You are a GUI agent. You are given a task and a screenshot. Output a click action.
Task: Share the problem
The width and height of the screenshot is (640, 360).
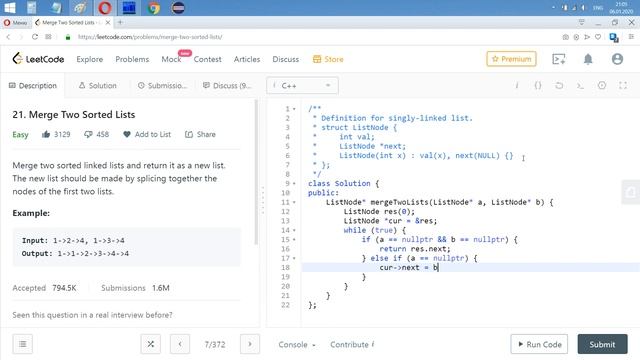tap(200, 134)
